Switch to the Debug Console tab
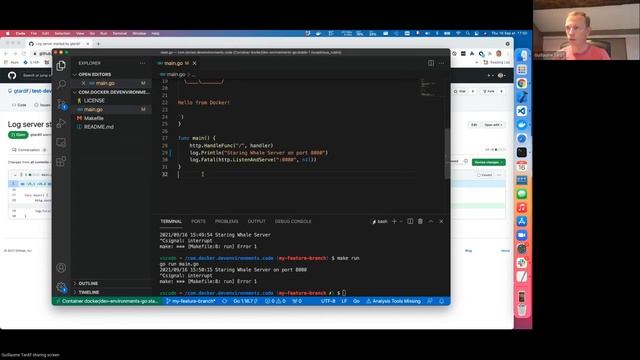 click(x=293, y=221)
